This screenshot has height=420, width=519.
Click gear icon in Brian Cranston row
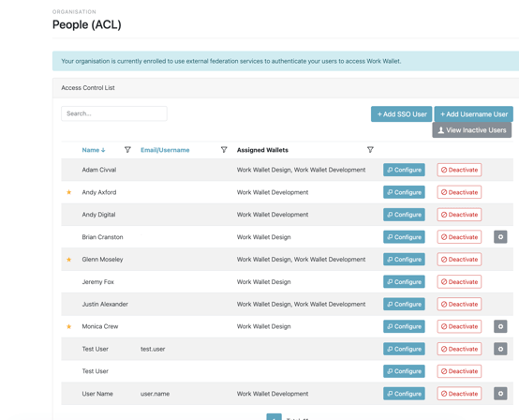500,237
